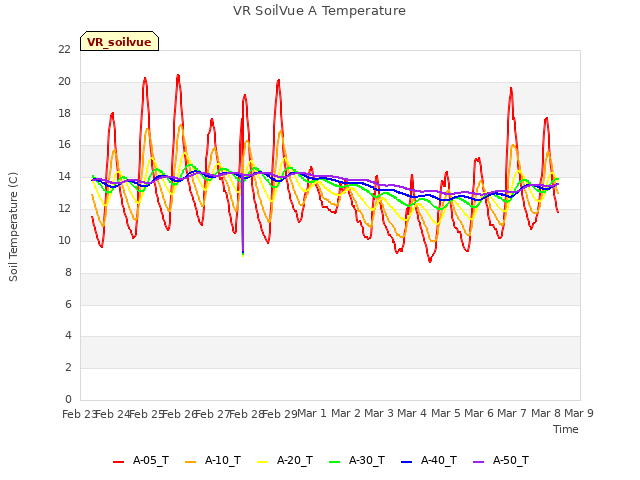
Task: Toggle the A-10_T legend entry
Action: pos(213,460)
